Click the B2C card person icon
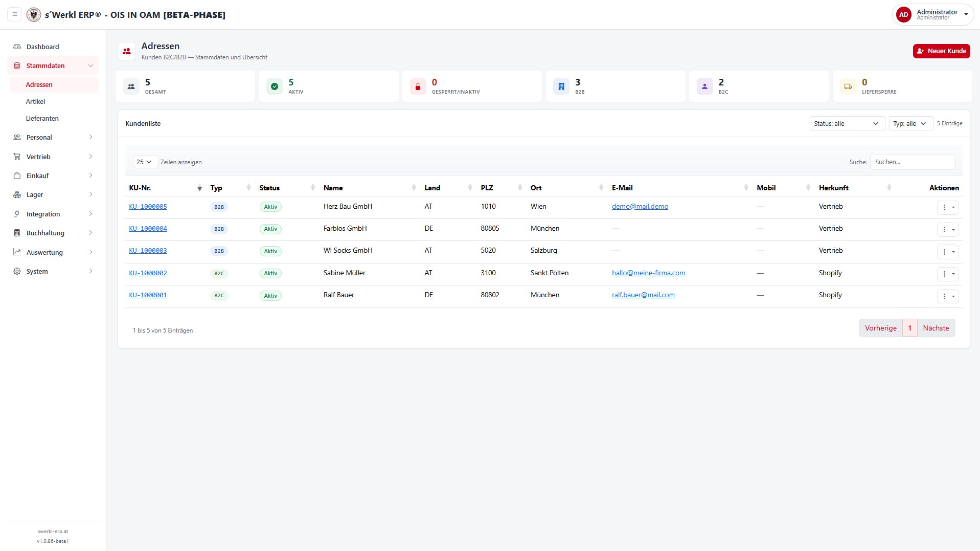980x551 pixels. point(704,86)
